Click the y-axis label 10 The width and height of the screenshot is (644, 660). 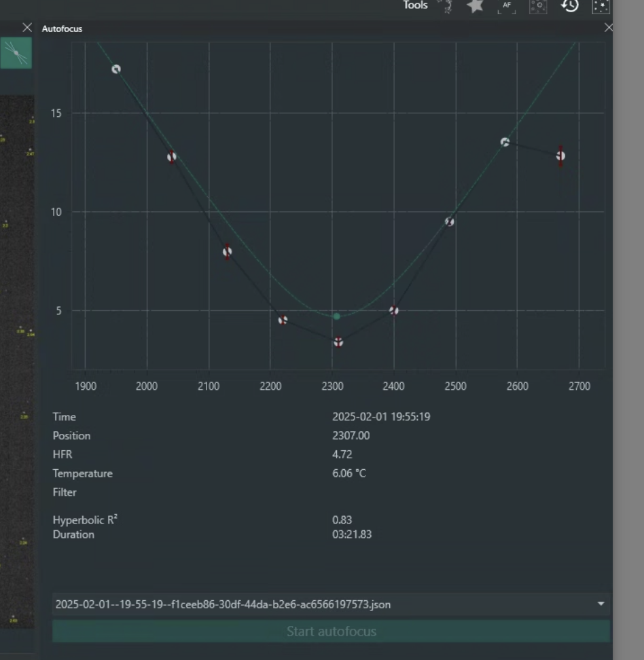pos(56,212)
